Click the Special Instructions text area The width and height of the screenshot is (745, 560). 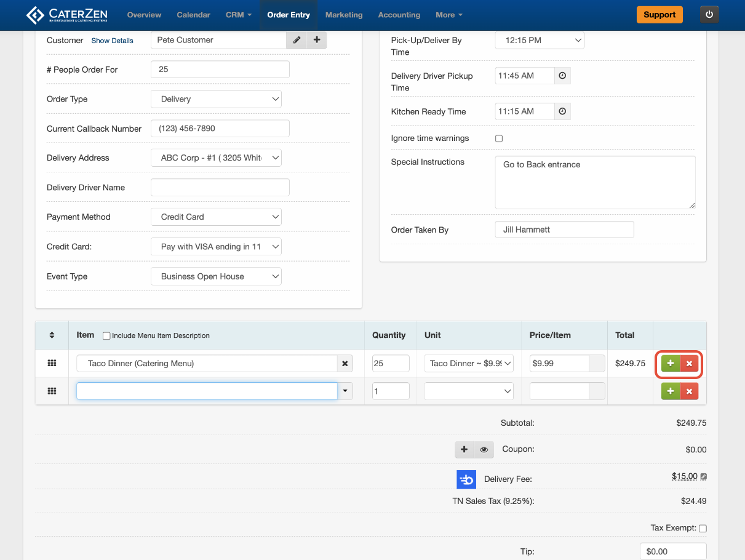pos(596,182)
